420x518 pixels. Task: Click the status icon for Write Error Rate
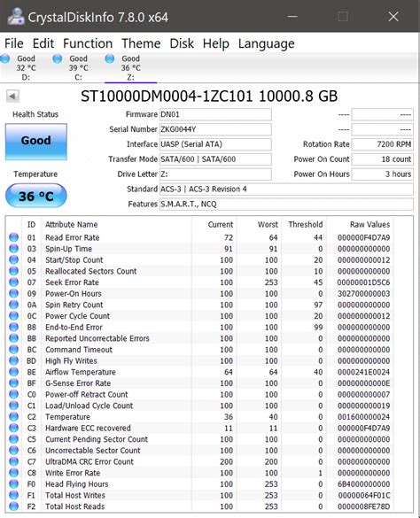point(13,473)
